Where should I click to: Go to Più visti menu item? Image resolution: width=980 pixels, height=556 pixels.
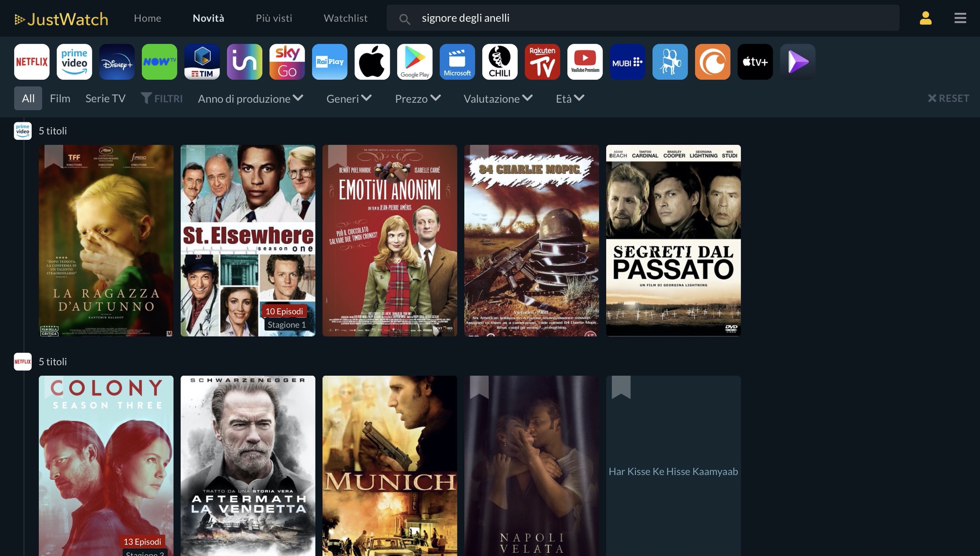point(274,18)
